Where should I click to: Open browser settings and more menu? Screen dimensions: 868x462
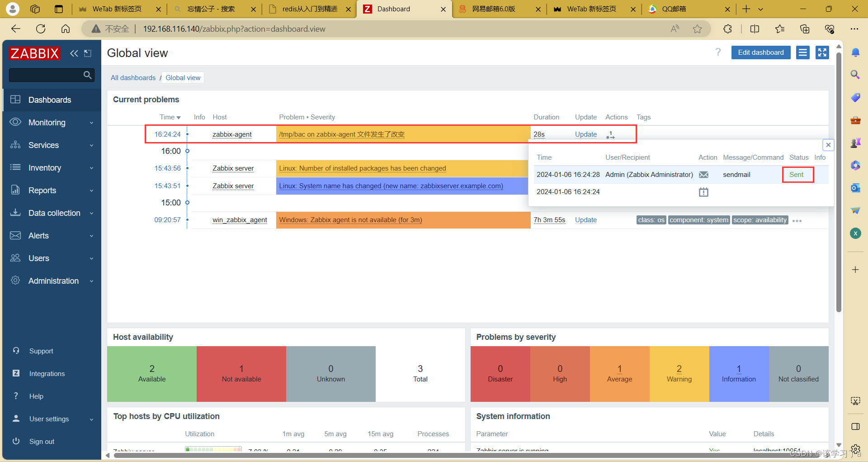854,29
